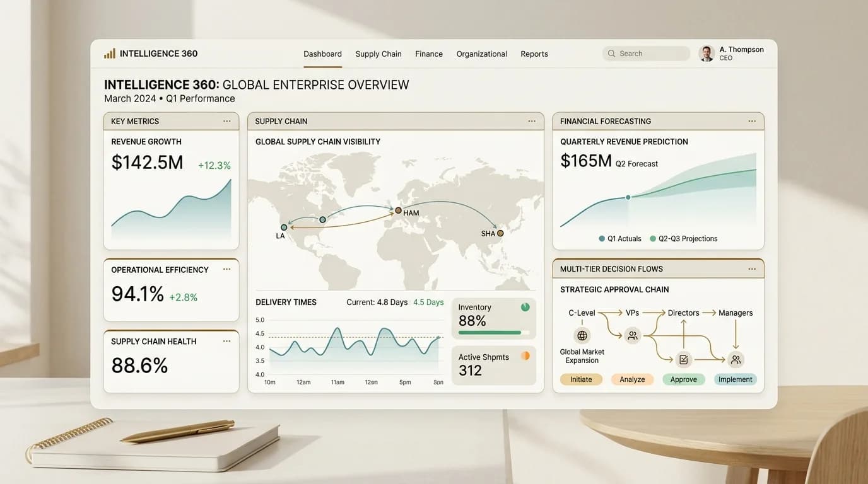Select the SHA node on the map
Image resolution: width=868 pixels, height=484 pixels.
pyautogui.click(x=500, y=233)
